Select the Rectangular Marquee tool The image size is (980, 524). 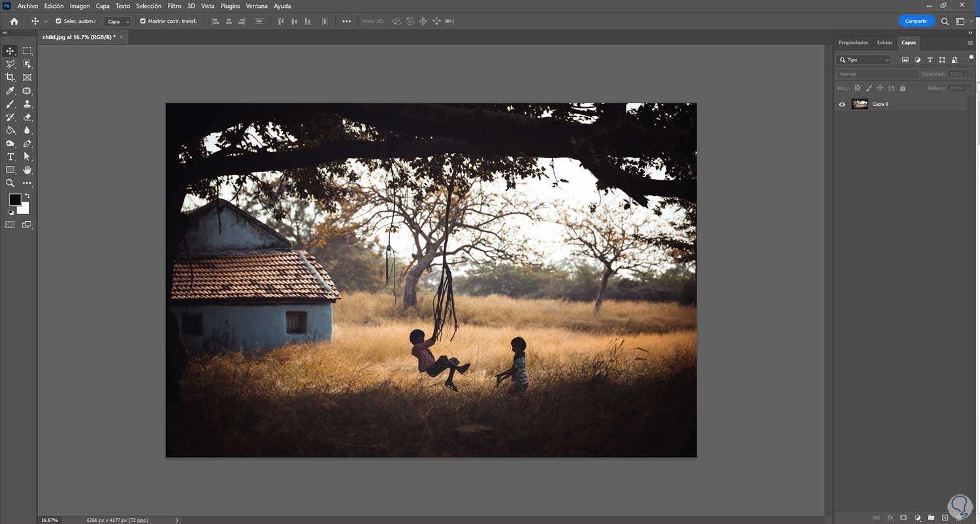coord(27,51)
